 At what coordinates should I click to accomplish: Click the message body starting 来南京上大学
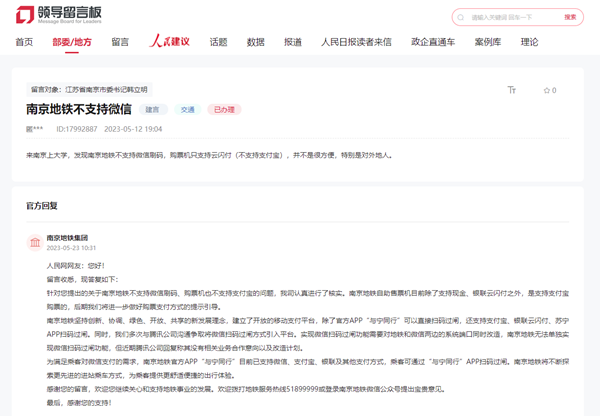[209, 155]
